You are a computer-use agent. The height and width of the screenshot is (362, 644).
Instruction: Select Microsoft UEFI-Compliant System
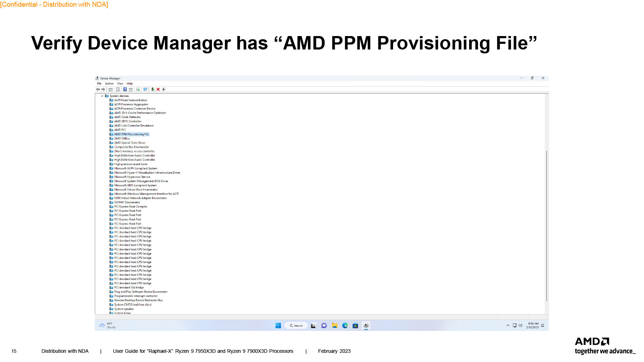pyautogui.click(x=136, y=186)
